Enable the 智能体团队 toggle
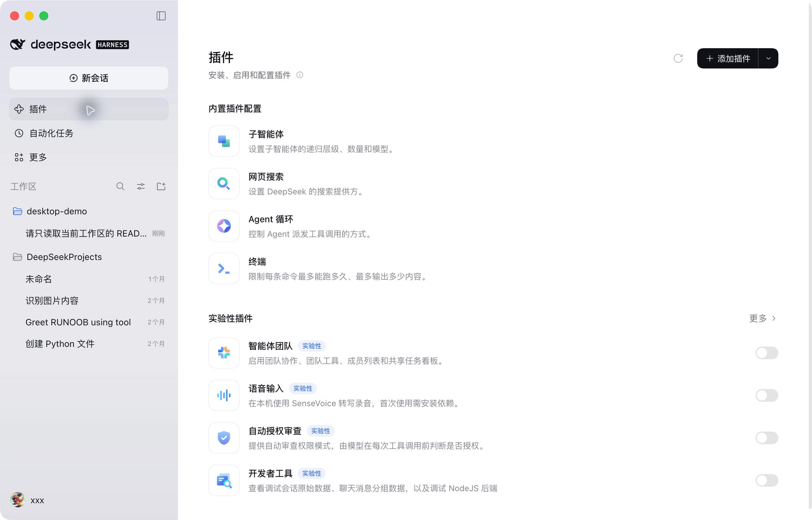 pyautogui.click(x=767, y=353)
